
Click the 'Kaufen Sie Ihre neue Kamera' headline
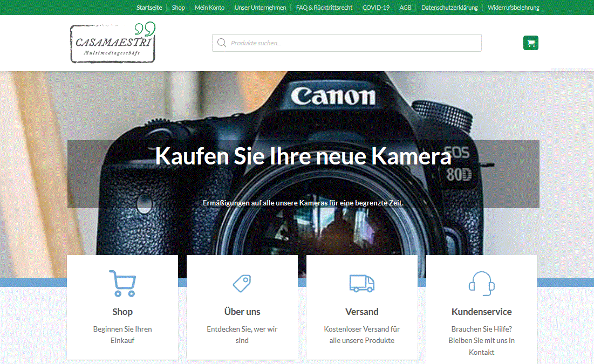click(x=303, y=156)
